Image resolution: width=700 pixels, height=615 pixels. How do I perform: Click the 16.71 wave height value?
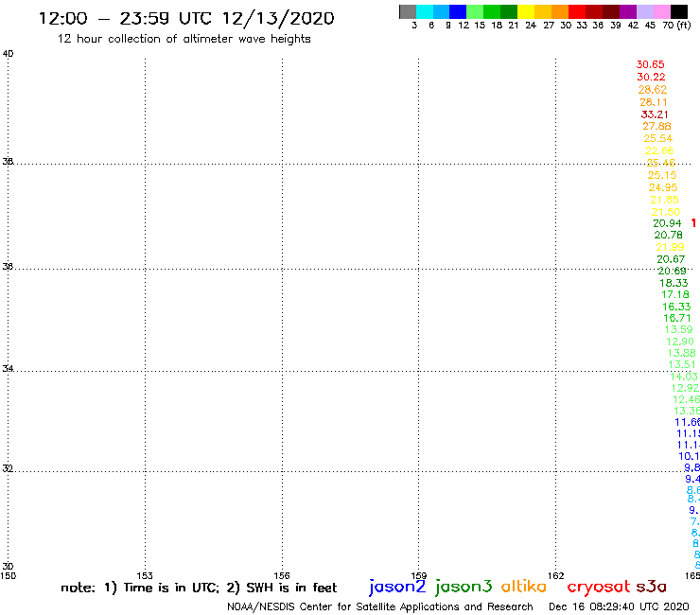point(677,318)
